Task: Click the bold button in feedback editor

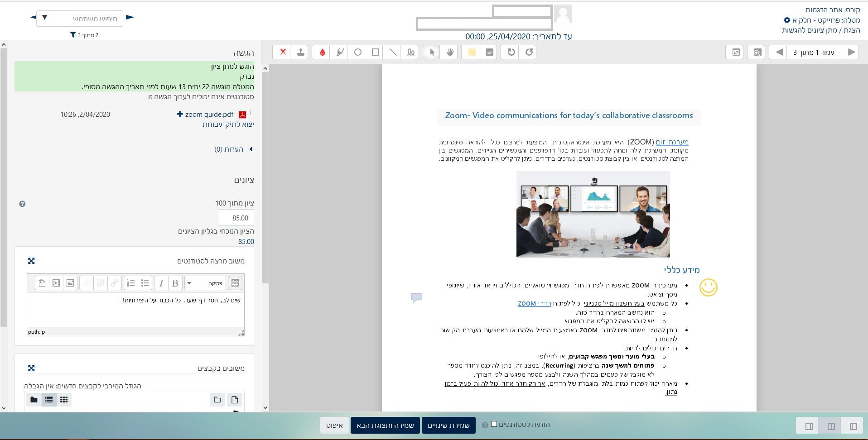Action: [x=175, y=283]
